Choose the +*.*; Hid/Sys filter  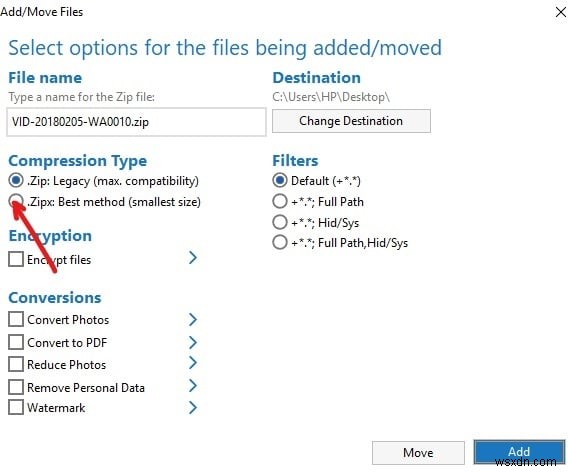(280, 222)
